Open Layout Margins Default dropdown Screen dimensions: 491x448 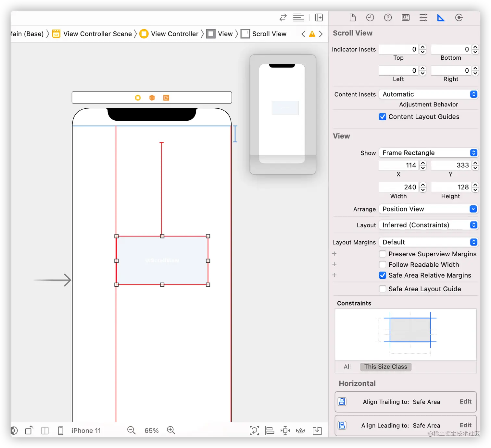(x=428, y=242)
